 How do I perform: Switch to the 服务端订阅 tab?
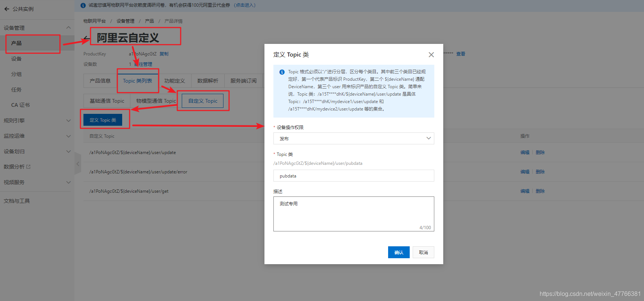coord(244,81)
